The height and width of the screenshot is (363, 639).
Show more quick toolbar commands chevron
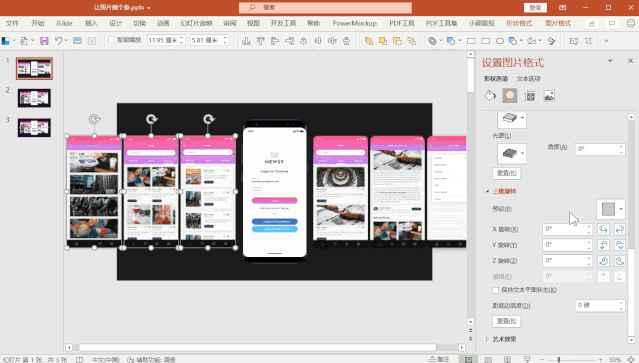click(606, 41)
